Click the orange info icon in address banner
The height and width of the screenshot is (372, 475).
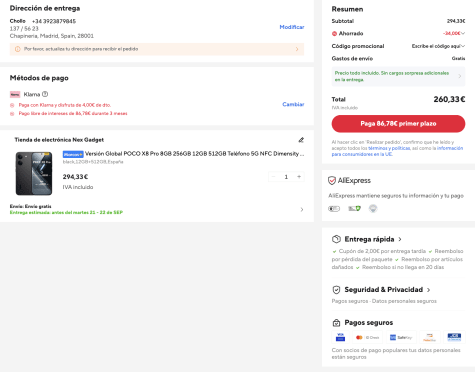pyautogui.click(x=17, y=49)
